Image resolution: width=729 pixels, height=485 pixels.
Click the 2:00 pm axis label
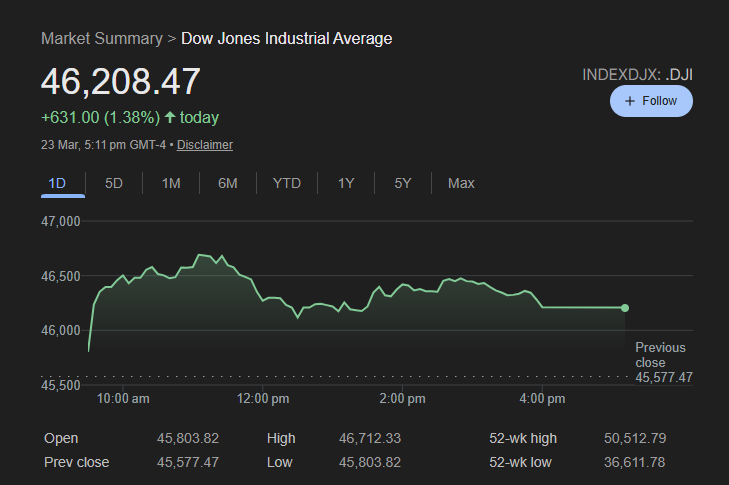pos(403,399)
